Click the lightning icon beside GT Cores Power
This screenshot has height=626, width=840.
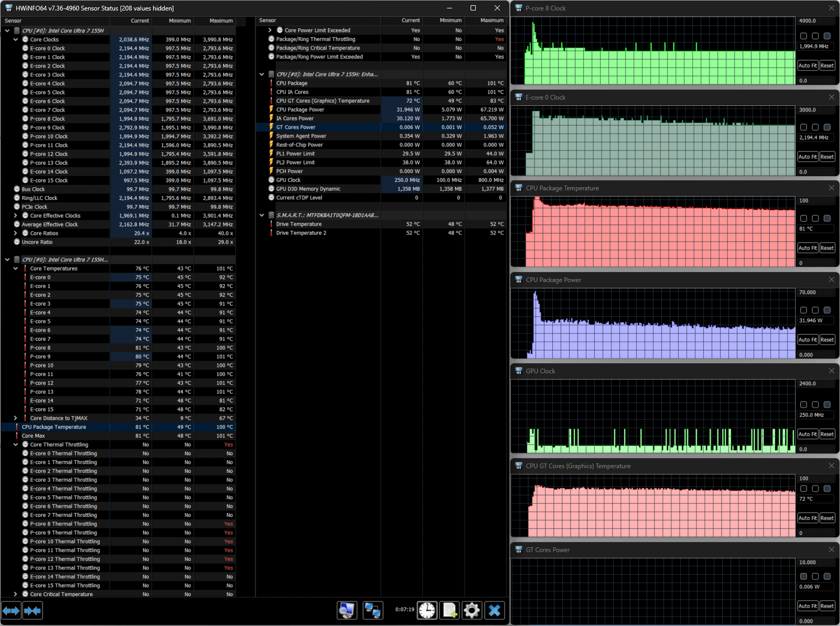click(271, 127)
